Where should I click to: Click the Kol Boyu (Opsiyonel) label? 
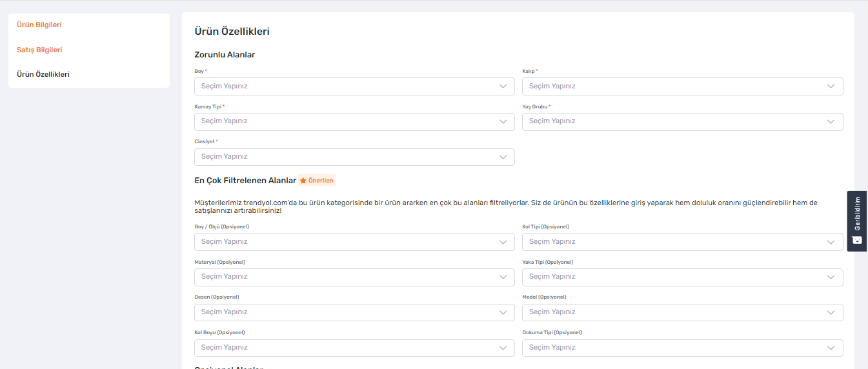pos(219,333)
